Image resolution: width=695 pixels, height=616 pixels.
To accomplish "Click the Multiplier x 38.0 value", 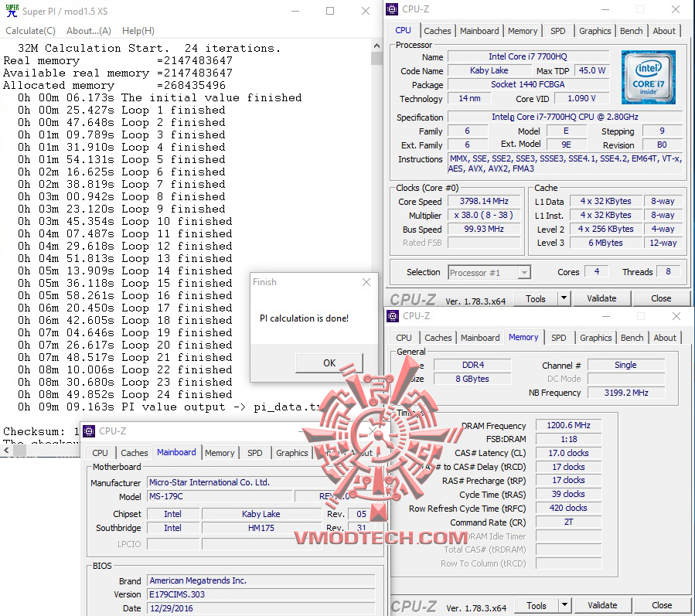I will pos(484,216).
